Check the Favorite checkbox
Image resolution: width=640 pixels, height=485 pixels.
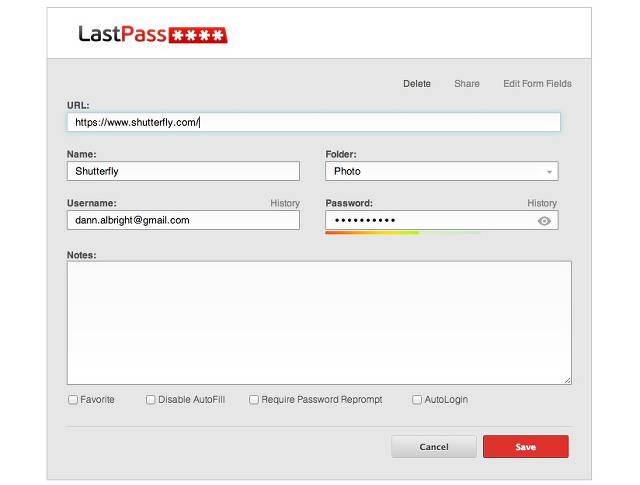pos(73,399)
